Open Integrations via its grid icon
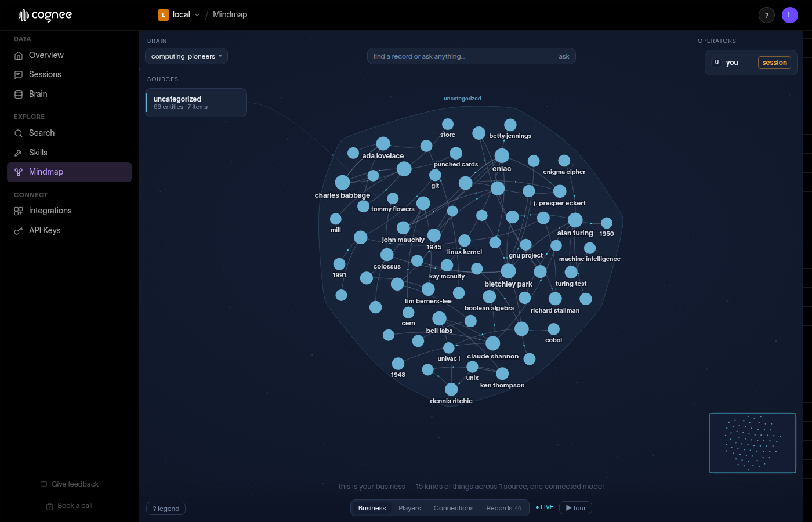 tap(19, 211)
